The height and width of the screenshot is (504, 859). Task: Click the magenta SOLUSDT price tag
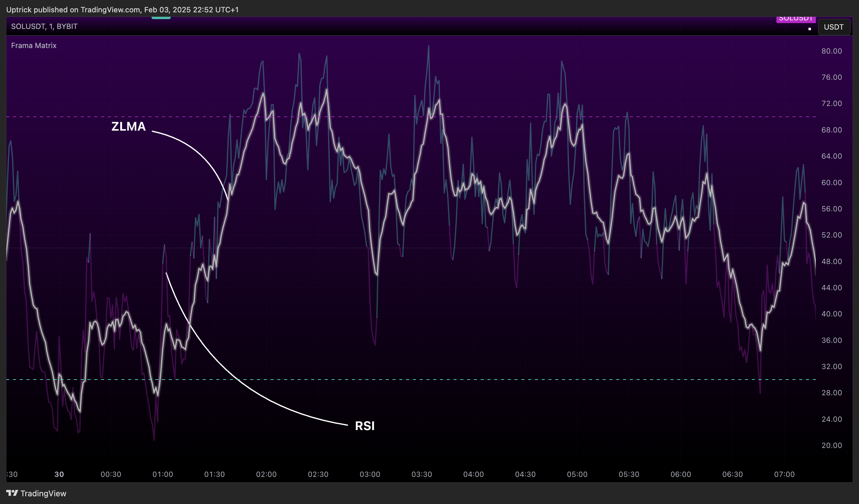[x=796, y=19]
